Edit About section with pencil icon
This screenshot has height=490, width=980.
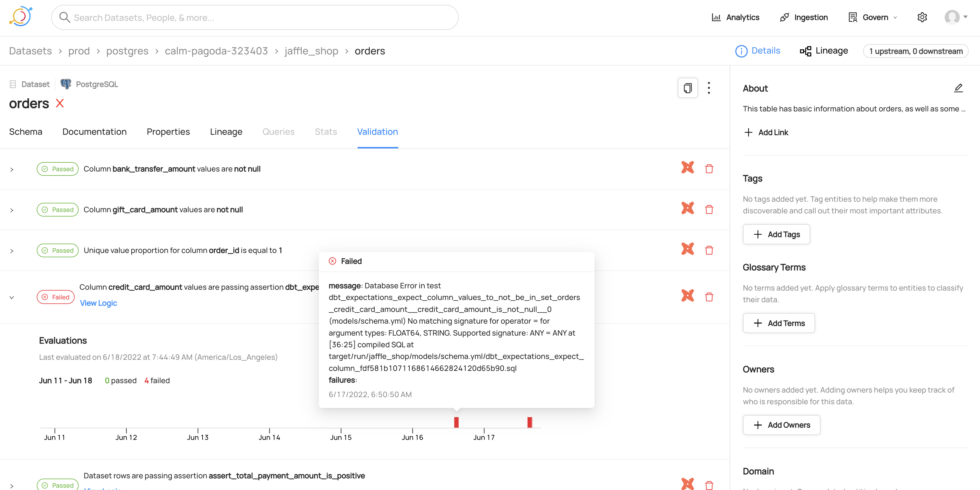[x=958, y=88]
